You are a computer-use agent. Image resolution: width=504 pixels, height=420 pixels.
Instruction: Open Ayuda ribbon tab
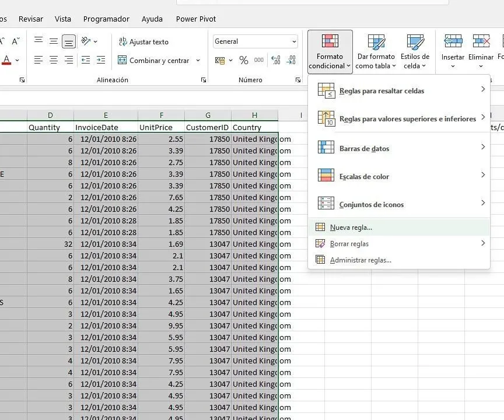click(152, 19)
